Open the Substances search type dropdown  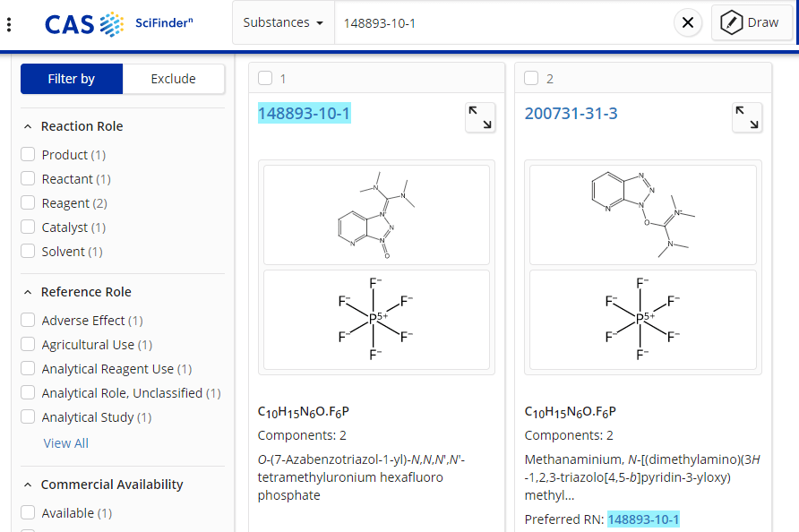(x=283, y=23)
